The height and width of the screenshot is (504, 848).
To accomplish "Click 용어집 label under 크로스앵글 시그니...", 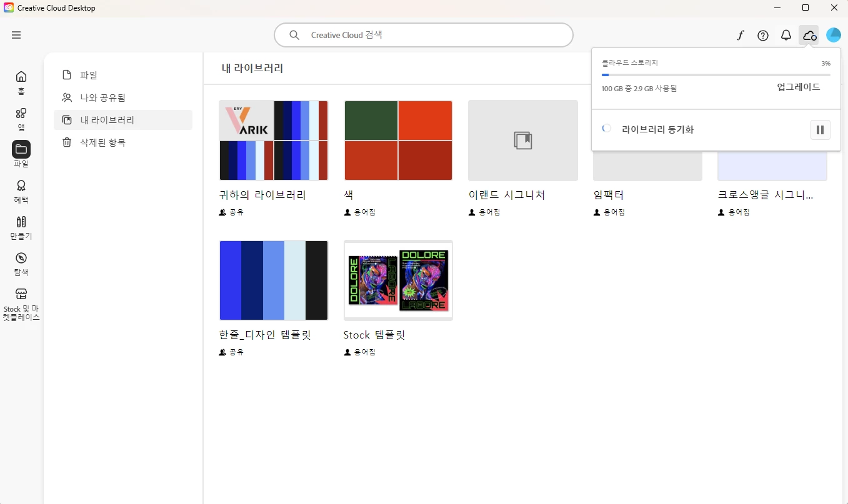I will point(739,212).
